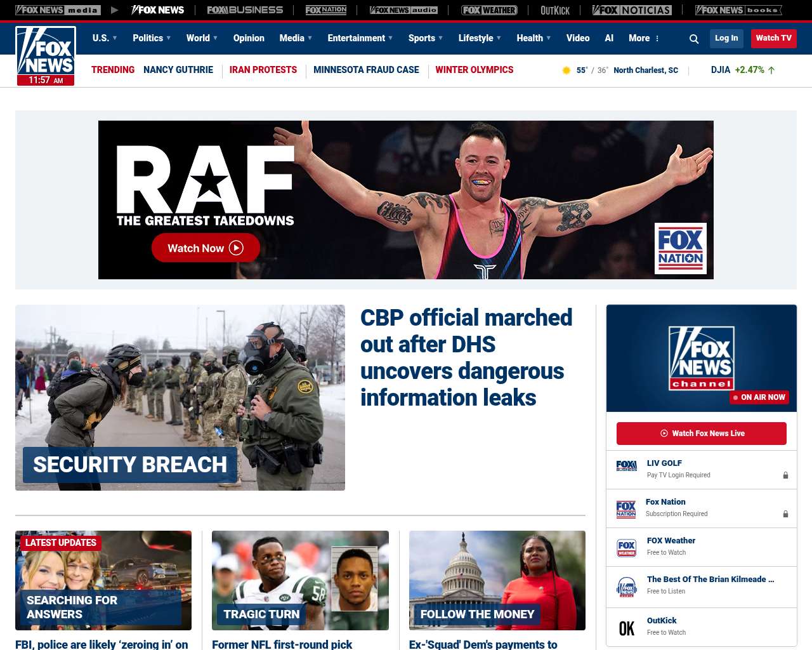Open Fox Nation logo in top bar
Image resolution: width=812 pixels, height=650 pixels.
point(326,10)
